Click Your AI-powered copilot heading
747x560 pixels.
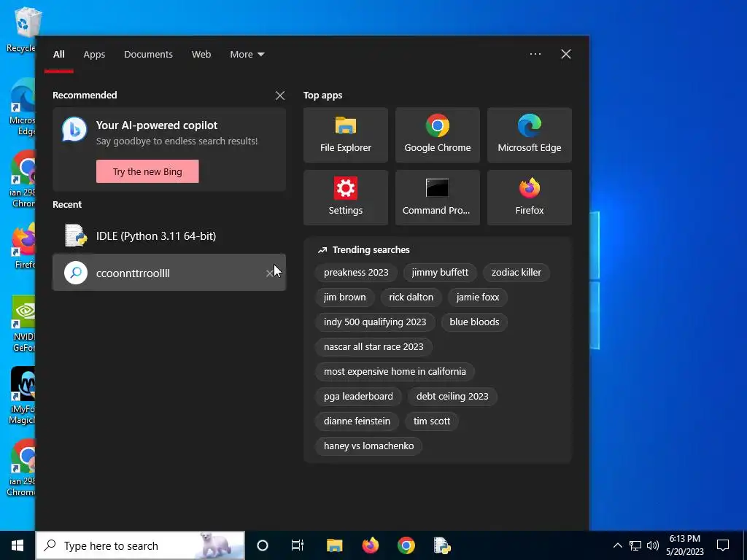[157, 125]
